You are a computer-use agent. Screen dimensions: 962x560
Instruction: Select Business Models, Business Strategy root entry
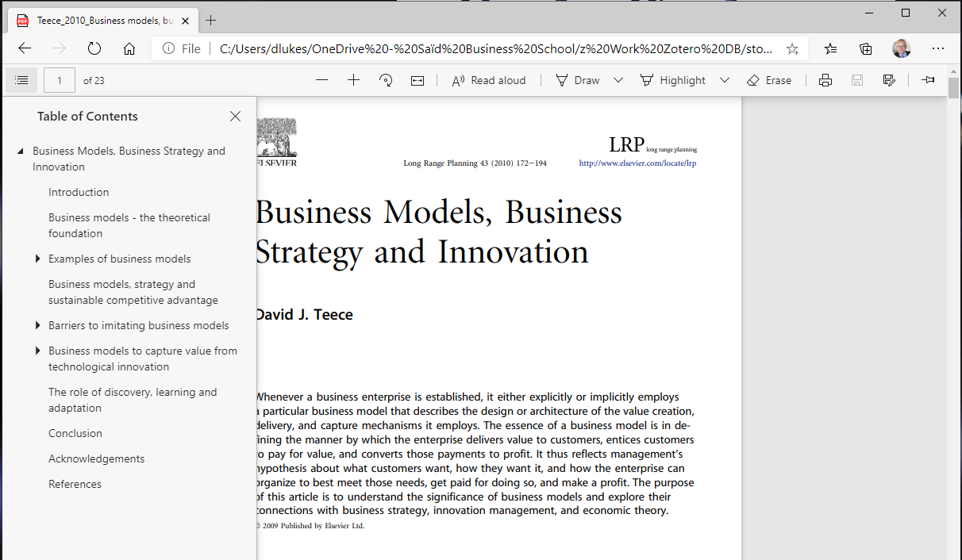pyautogui.click(x=129, y=159)
